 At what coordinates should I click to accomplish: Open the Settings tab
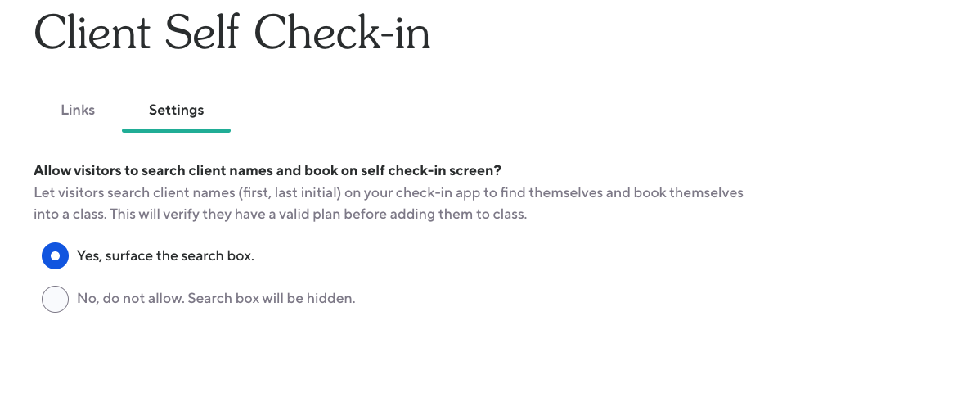[176, 110]
